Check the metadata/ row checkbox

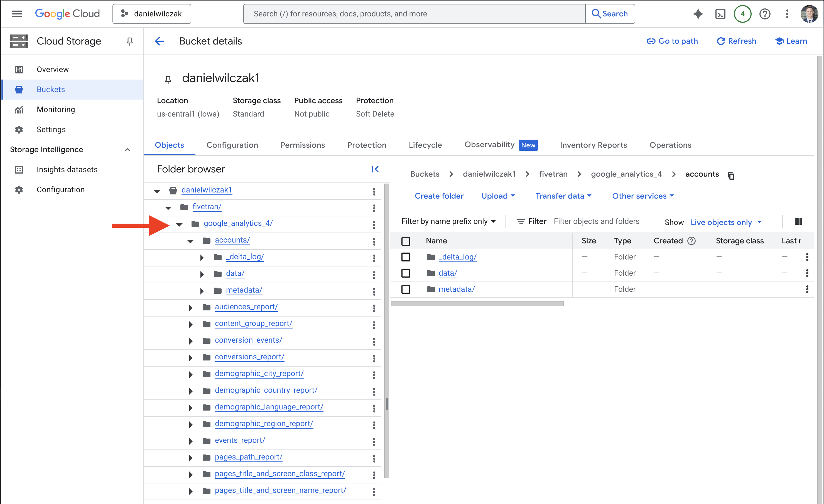(x=405, y=289)
